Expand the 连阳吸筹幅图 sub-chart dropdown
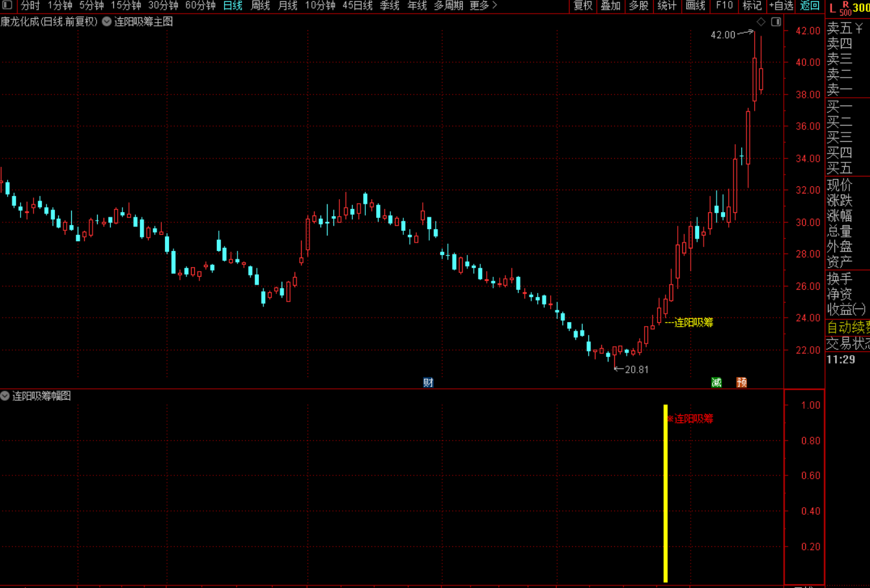870x588 pixels. (5, 396)
